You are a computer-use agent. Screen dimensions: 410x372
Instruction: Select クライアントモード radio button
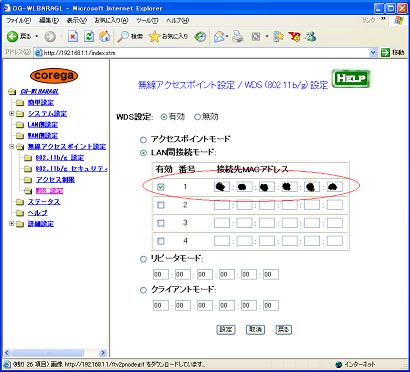(143, 290)
